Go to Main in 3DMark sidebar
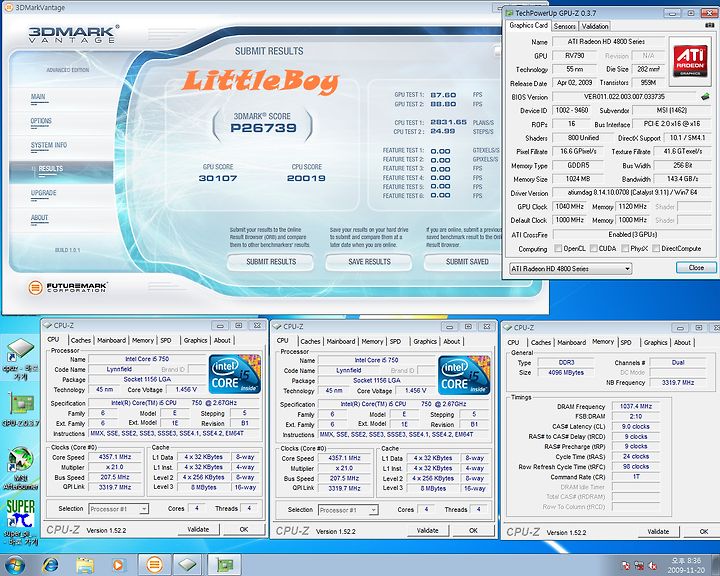The height and width of the screenshot is (576, 720). click(x=38, y=96)
